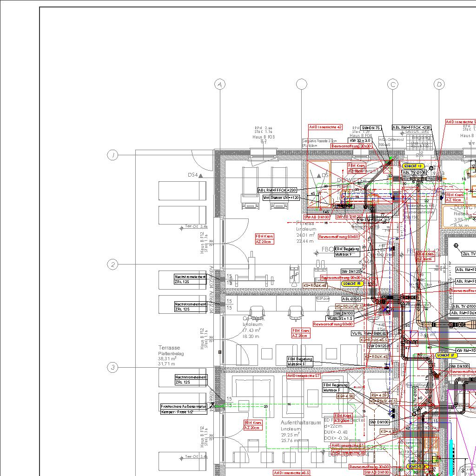Image resolution: width=476 pixels, height=476 pixels.
Task: Click the red "AHD Innenlichte 36" label
Action: point(348,453)
